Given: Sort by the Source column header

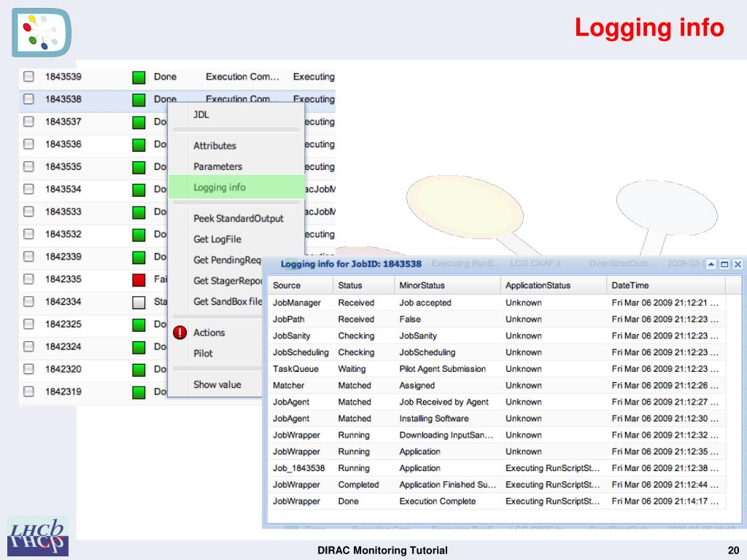Looking at the screenshot, I should point(300,285).
